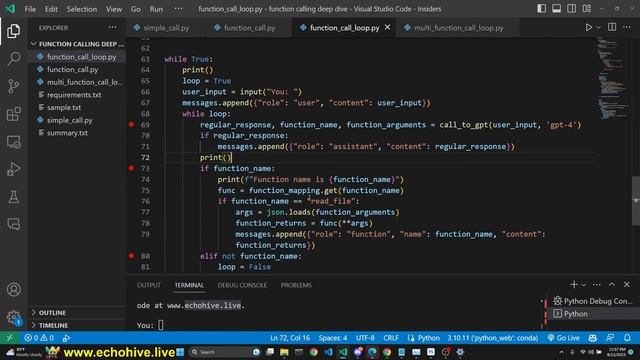Switch to OUTPUT panel tab
This screenshot has width=640, height=360.
pos(149,285)
